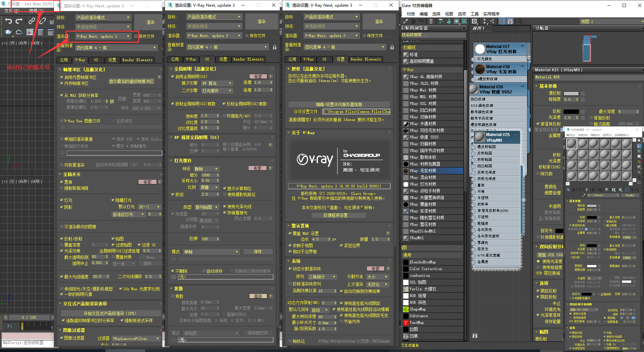Close the Material/Map Browser panel with its x
The image size is (644, 352).
pyautogui.click(x=464, y=29)
